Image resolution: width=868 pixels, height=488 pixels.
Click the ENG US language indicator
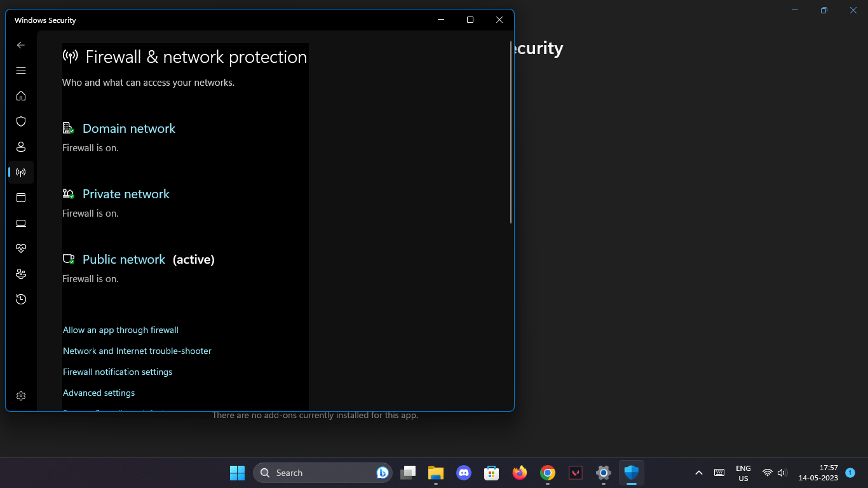pos(743,473)
